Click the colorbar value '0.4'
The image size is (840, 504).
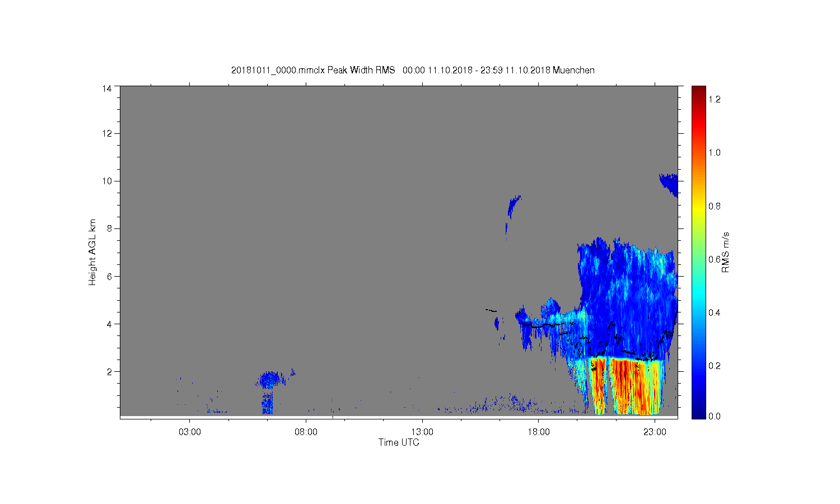tap(715, 312)
